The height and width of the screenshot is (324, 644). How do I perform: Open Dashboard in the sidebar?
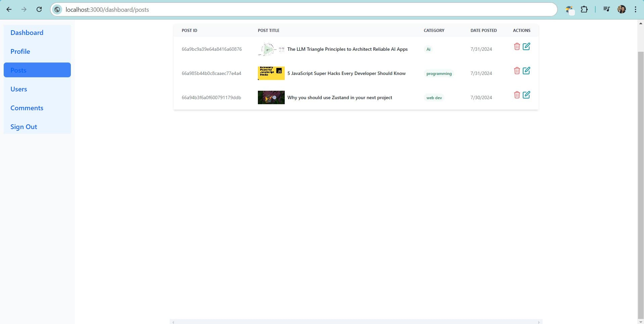[x=27, y=33]
